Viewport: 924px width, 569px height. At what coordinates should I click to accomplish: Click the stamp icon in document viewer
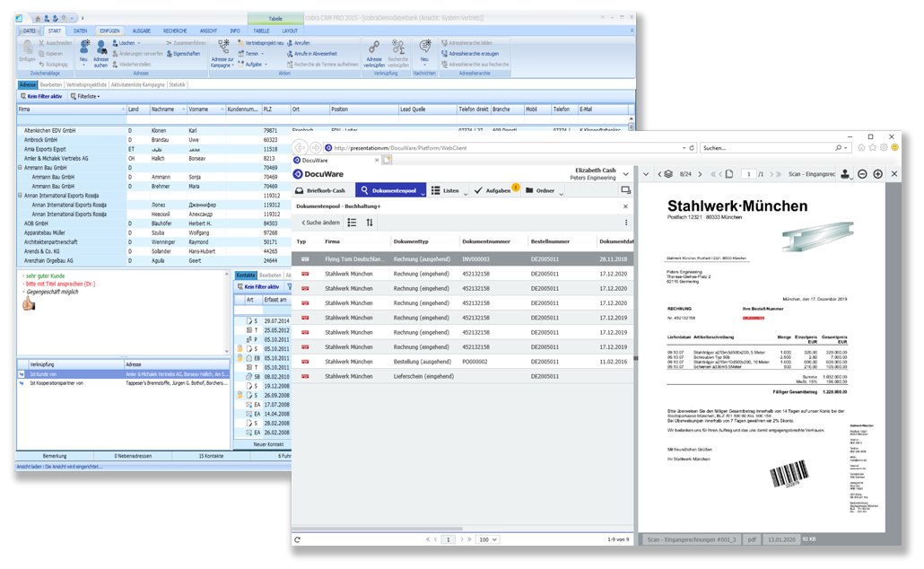click(846, 174)
